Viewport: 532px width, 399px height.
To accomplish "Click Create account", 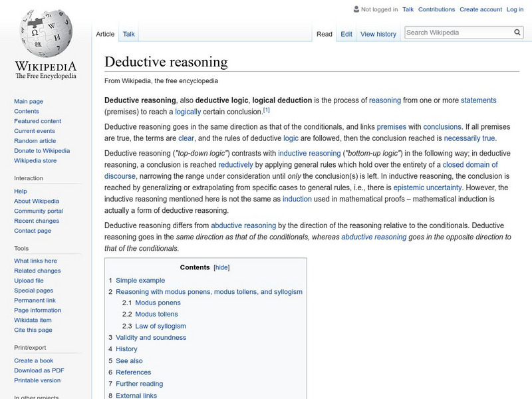I will coord(481,9).
